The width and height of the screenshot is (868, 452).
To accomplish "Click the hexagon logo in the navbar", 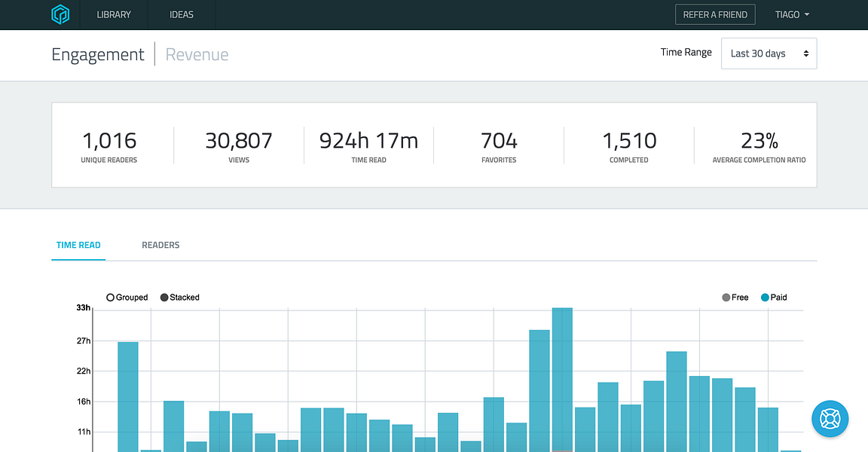I will click(60, 14).
